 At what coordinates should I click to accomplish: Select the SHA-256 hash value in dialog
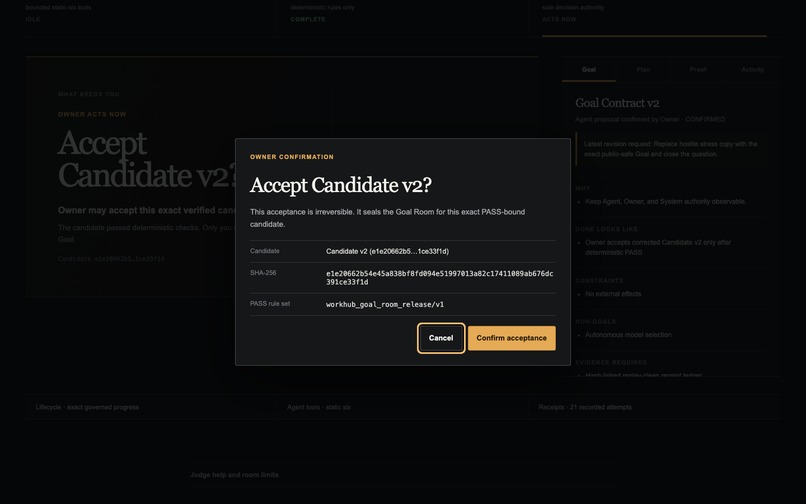point(439,278)
